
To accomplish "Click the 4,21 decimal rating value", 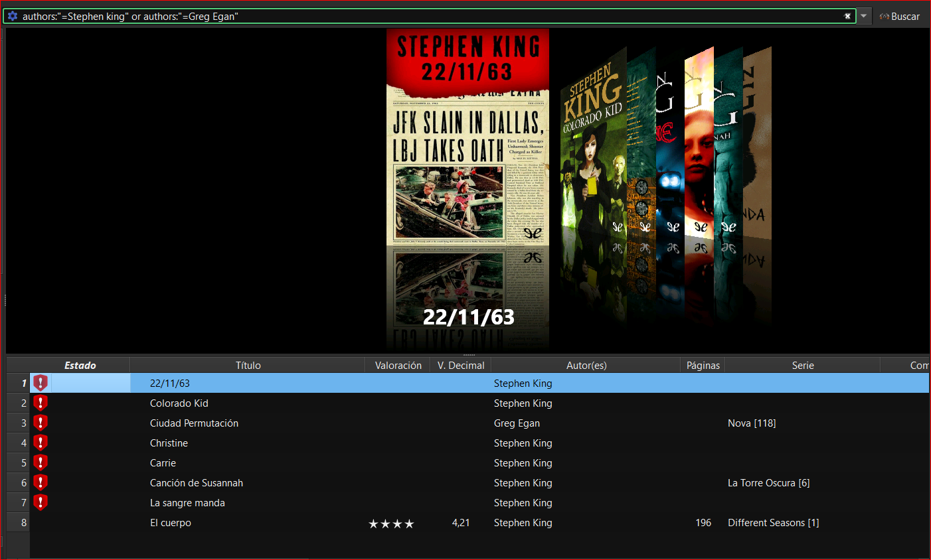I will coord(461,523).
